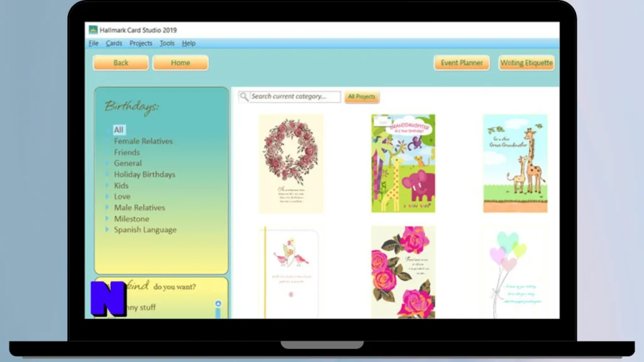Click the Hallmark Card Studio app icon
Screen dimensions: 644x362
tap(93, 30)
